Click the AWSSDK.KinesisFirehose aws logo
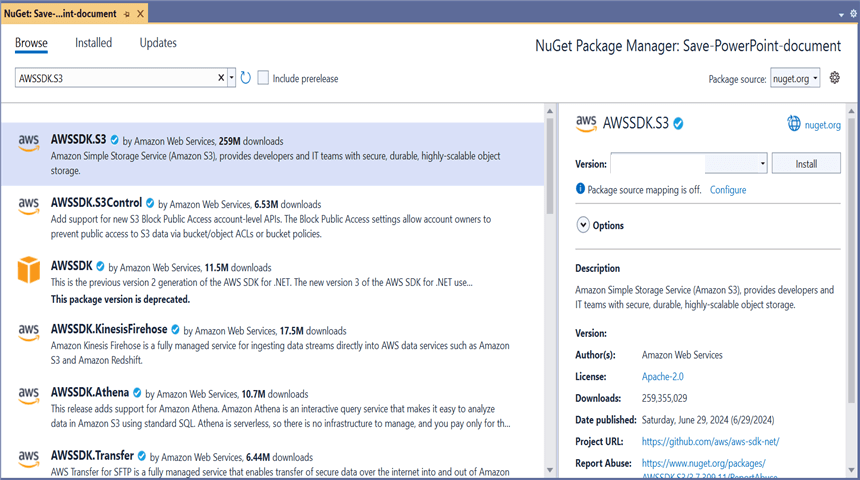860x480 pixels. tap(29, 332)
